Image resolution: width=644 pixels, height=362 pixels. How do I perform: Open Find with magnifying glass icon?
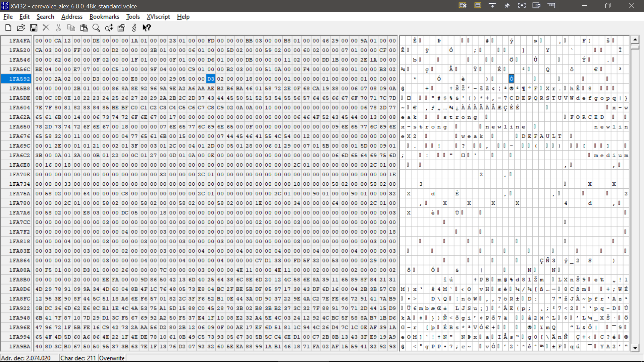tap(96, 28)
